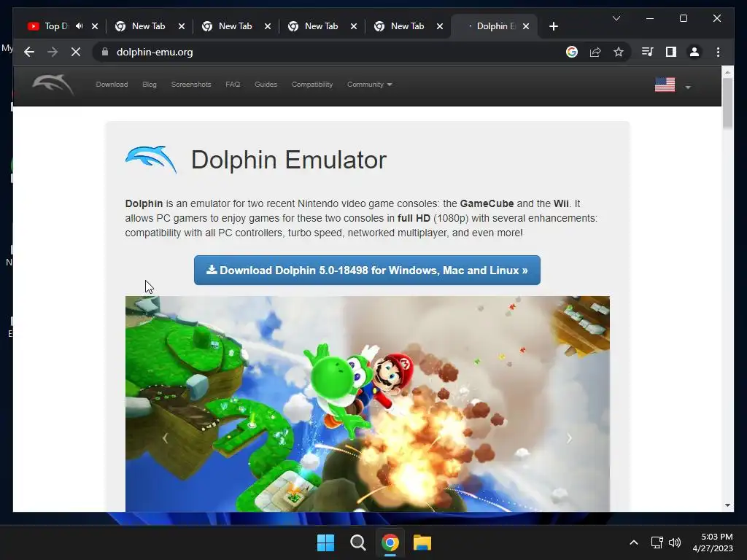Show the next carousel slide
This screenshot has width=747, height=560.
click(569, 438)
